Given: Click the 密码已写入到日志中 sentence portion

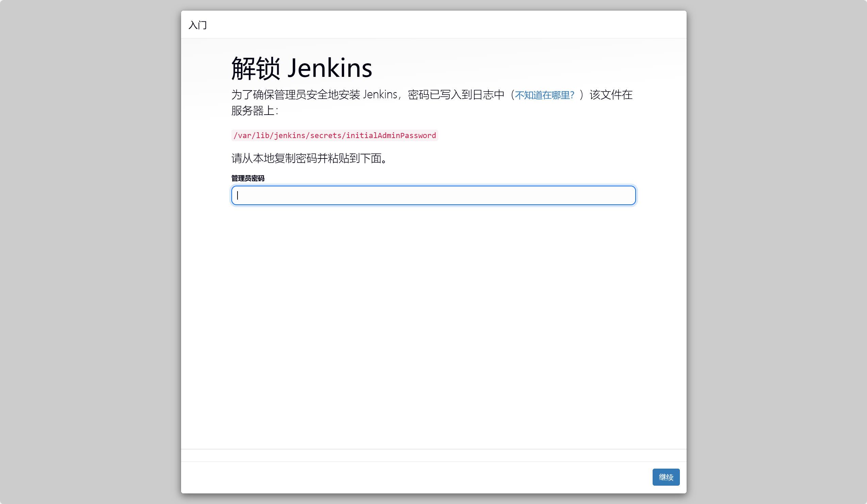Looking at the screenshot, I should 456,95.
